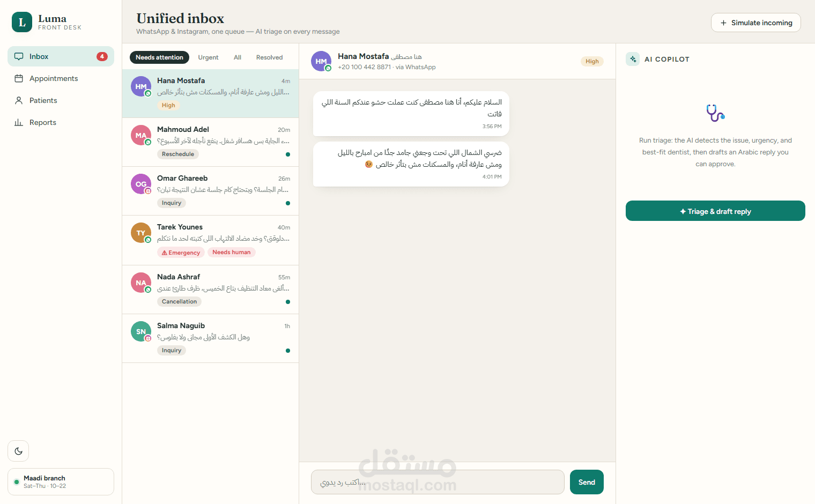The image size is (815, 504).
Task: Switch to the All tab
Action: coord(238,57)
